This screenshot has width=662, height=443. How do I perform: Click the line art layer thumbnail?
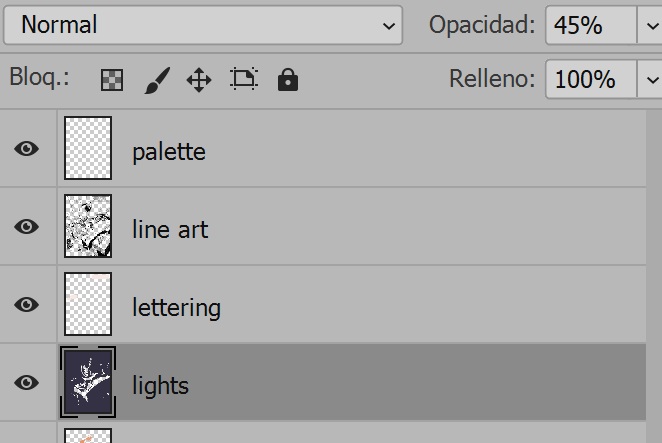click(x=88, y=227)
